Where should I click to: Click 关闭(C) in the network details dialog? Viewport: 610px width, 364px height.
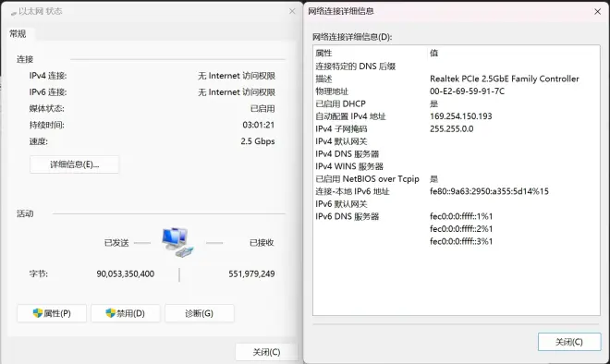coord(569,342)
